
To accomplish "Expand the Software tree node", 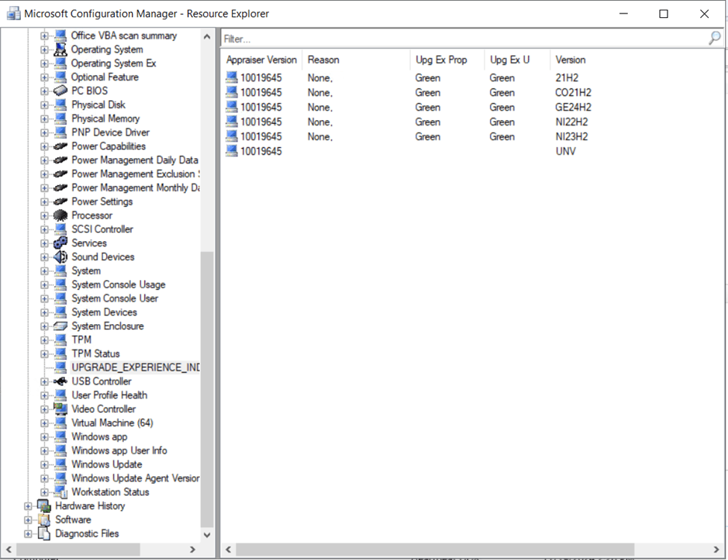I will coord(28,520).
